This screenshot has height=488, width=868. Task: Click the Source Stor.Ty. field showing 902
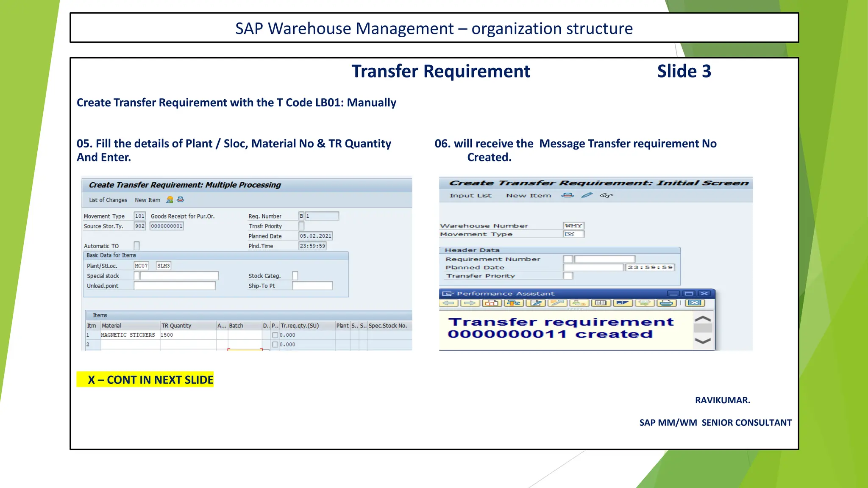point(140,226)
